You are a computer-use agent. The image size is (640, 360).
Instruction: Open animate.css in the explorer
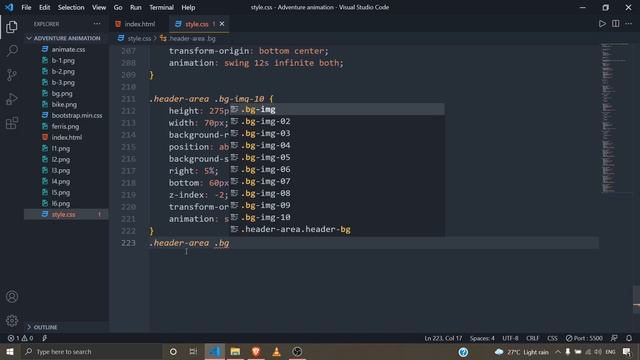[x=67, y=49]
